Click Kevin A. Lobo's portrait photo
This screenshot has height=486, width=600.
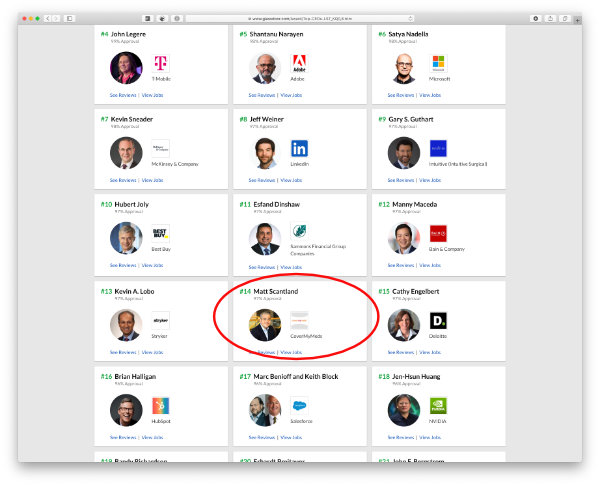point(126,325)
